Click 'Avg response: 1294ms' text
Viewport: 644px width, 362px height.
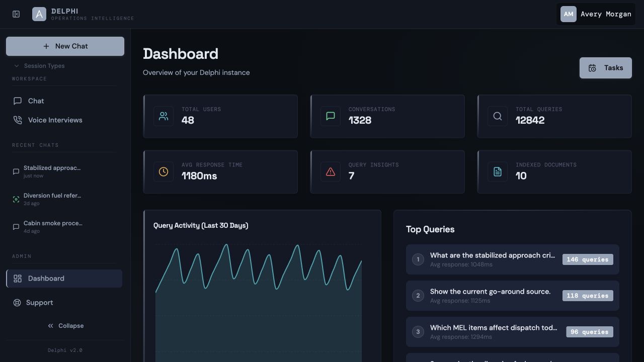(x=461, y=337)
